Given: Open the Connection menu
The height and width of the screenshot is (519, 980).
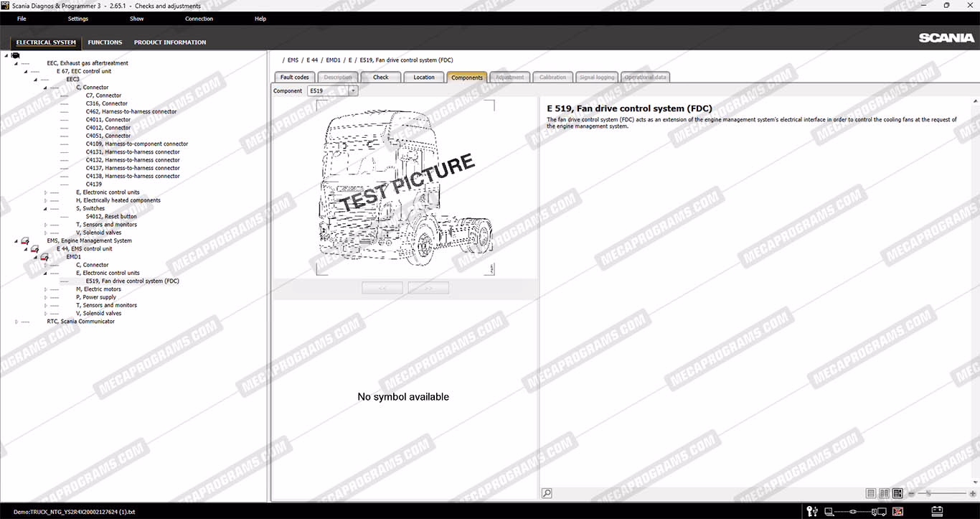Looking at the screenshot, I should click(199, 19).
